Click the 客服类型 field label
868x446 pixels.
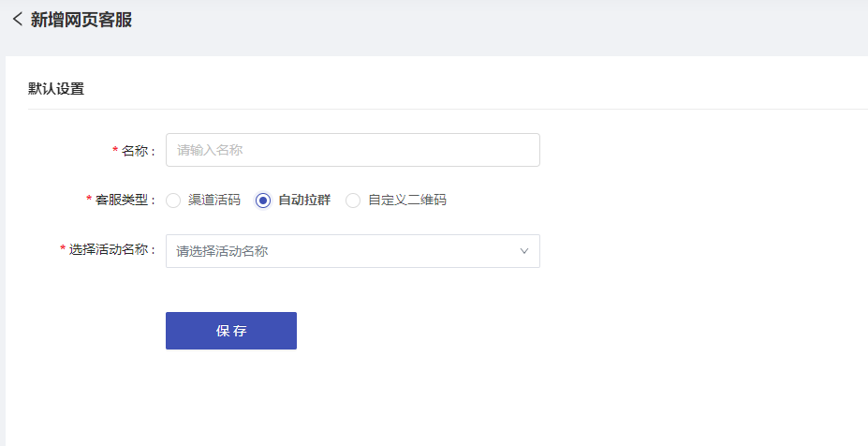pyautogui.click(x=121, y=200)
